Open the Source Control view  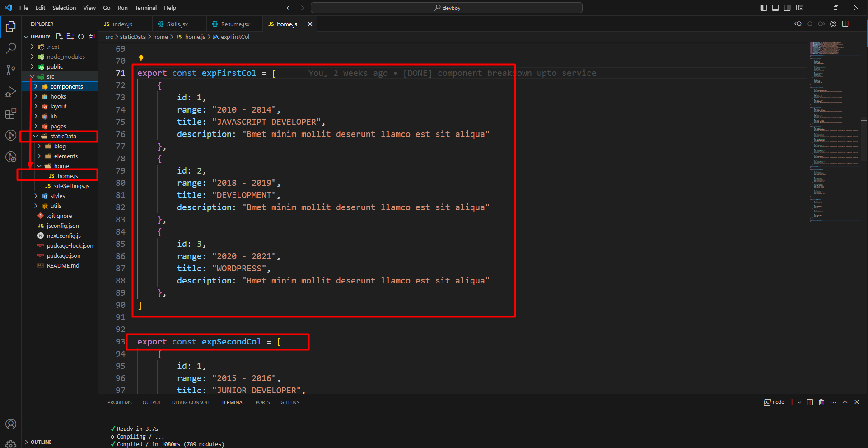pos(11,70)
